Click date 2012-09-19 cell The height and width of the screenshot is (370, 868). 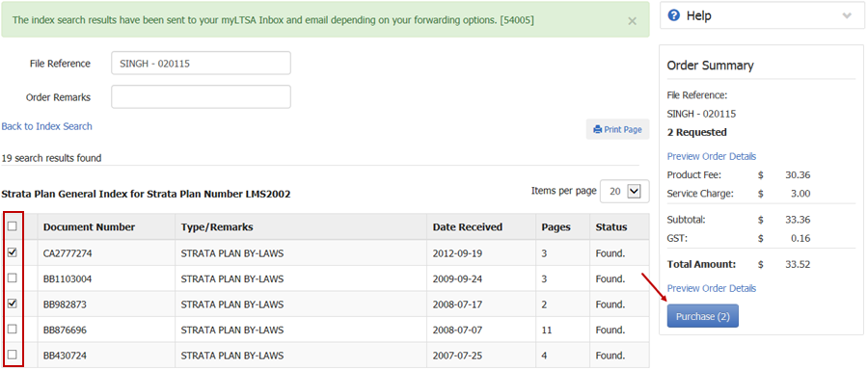pyautogui.click(x=457, y=253)
